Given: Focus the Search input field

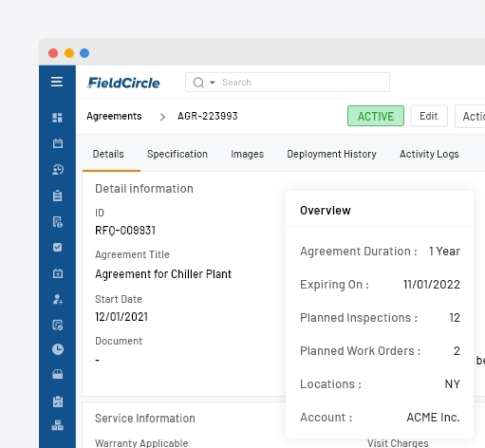Looking at the screenshot, I should pyautogui.click(x=288, y=83).
